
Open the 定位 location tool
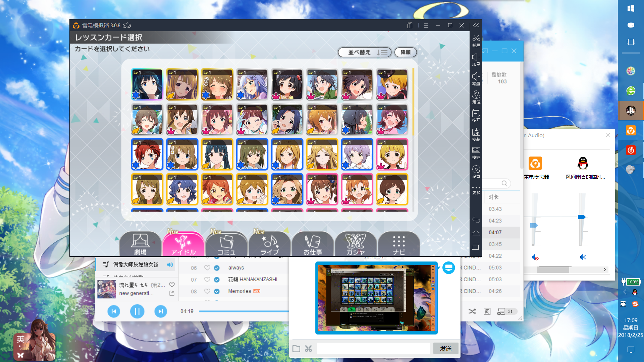pos(476,95)
